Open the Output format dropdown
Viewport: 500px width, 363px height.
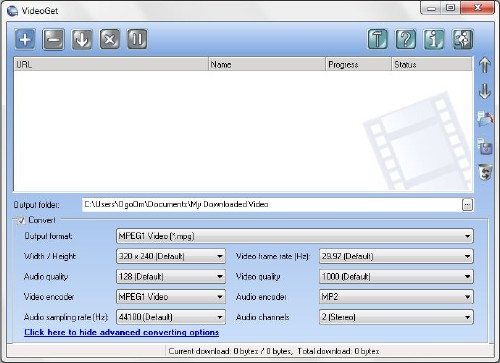[x=295, y=236]
